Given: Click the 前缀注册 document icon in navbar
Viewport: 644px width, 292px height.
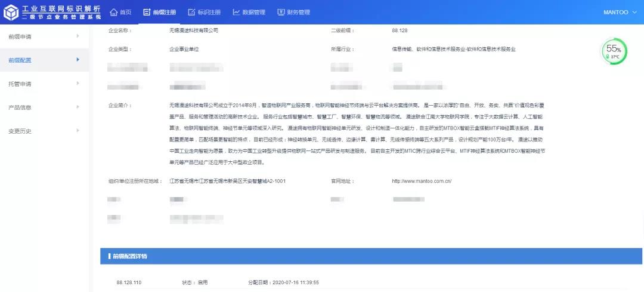Looking at the screenshot, I should point(147,13).
